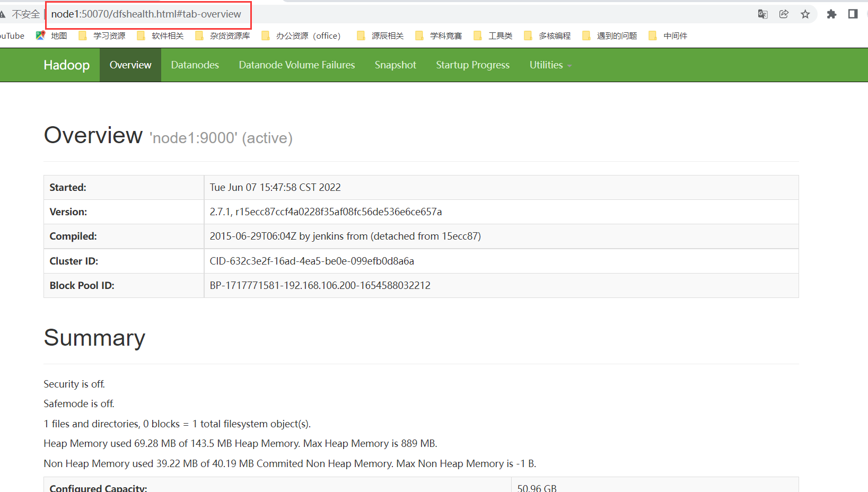The image size is (868, 492).
Task: Click the Google Translate page icon
Action: [762, 14]
